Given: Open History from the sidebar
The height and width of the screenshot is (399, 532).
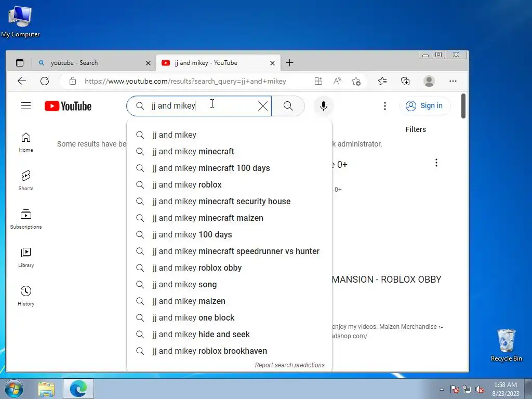Looking at the screenshot, I should tap(26, 296).
